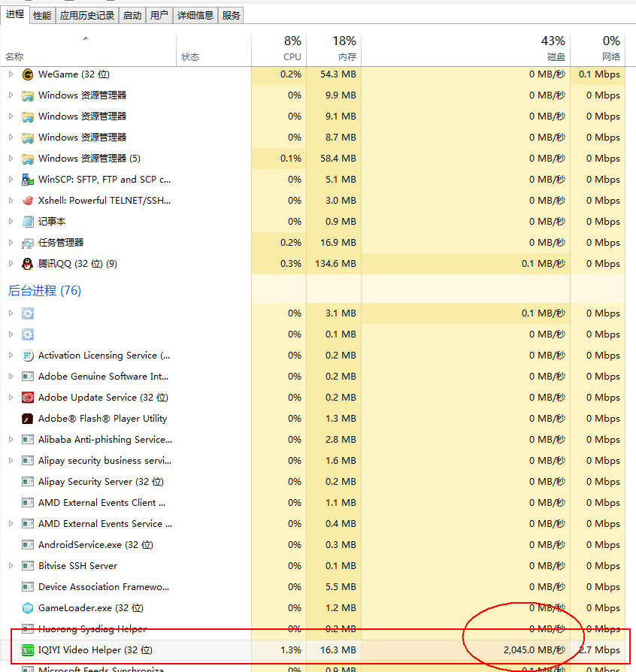Screen dimensions: 636x672
Task: Expand the Activation Licensing Service row
Action: click(11, 355)
